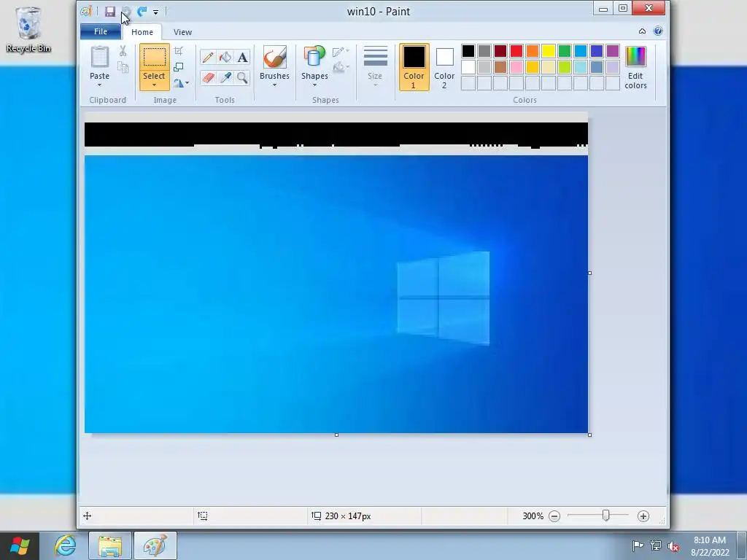Expand the Shapes dropdown arrow
Viewport: 747px width, 560px height.
(314, 85)
